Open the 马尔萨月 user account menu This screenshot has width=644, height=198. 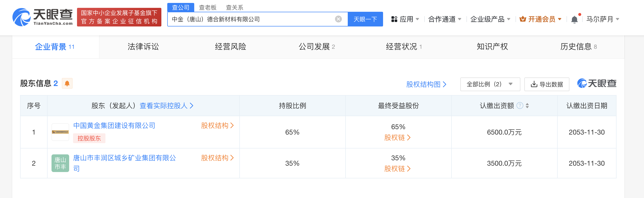pos(603,19)
